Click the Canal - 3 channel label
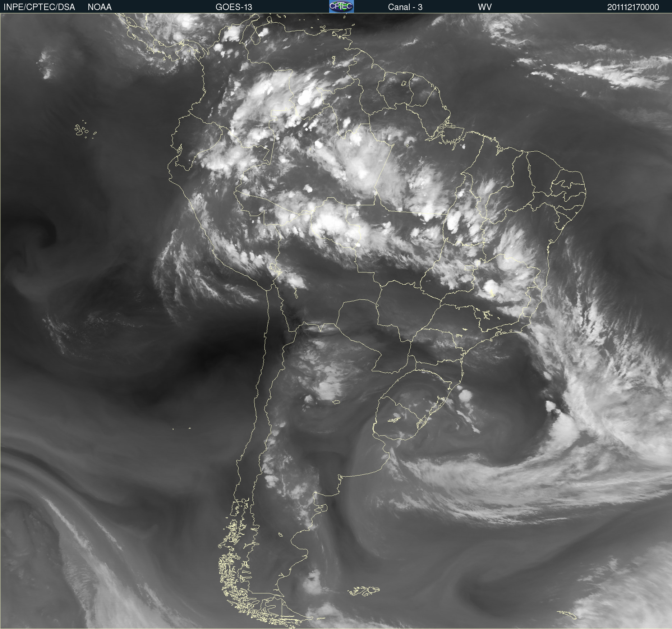This screenshot has width=672, height=629. (x=405, y=7)
